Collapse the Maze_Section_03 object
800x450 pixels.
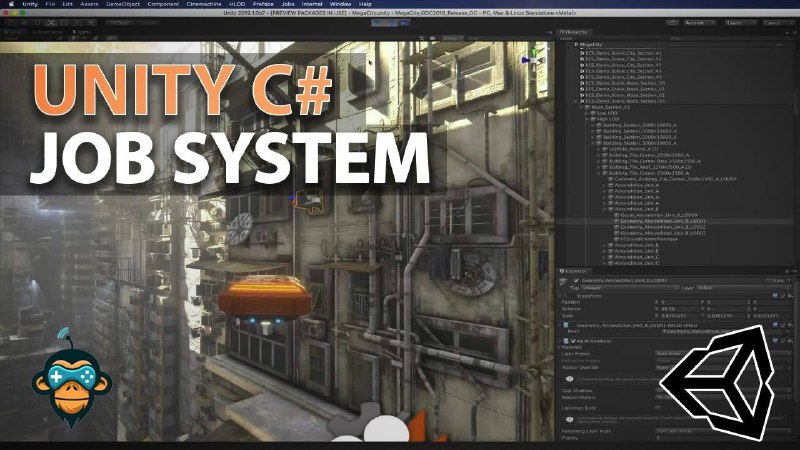pyautogui.click(x=582, y=107)
